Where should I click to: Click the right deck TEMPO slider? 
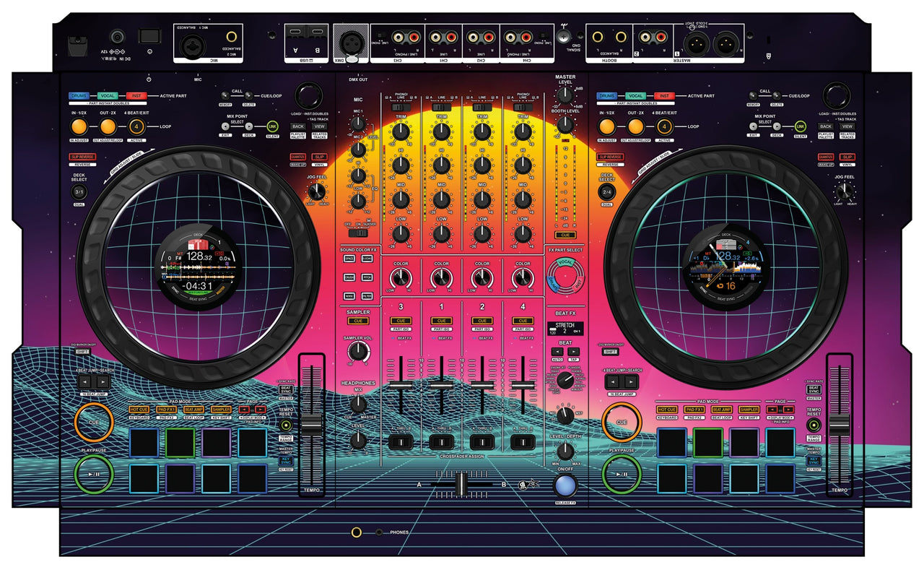coord(839,425)
